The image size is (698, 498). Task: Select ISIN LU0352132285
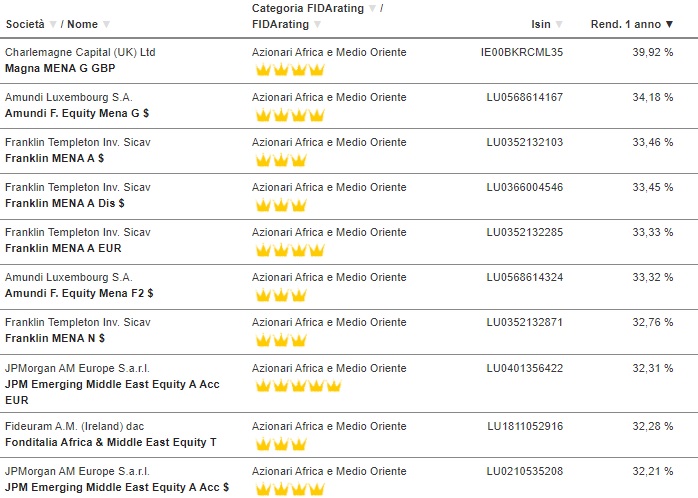[525, 232]
